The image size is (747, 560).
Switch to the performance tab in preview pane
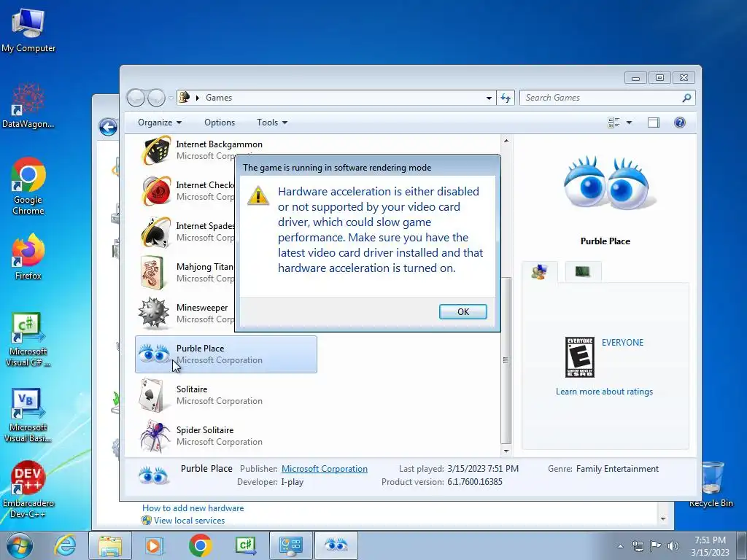(583, 271)
